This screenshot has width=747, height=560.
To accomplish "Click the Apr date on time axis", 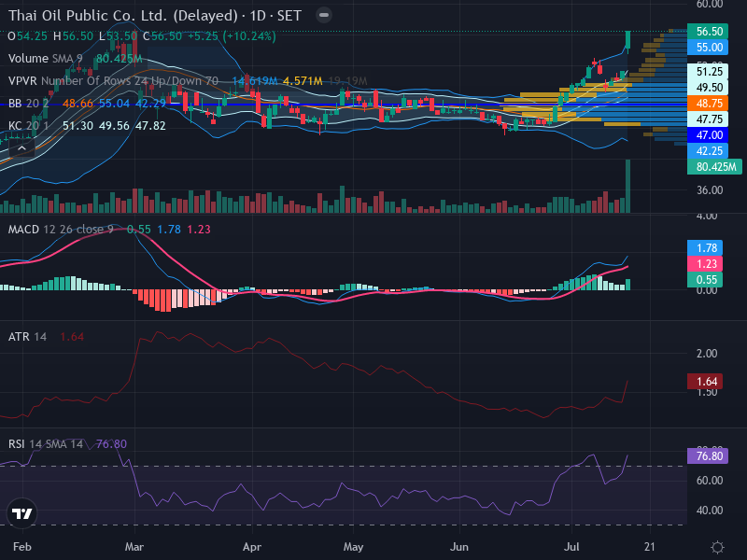I will coord(252,547).
